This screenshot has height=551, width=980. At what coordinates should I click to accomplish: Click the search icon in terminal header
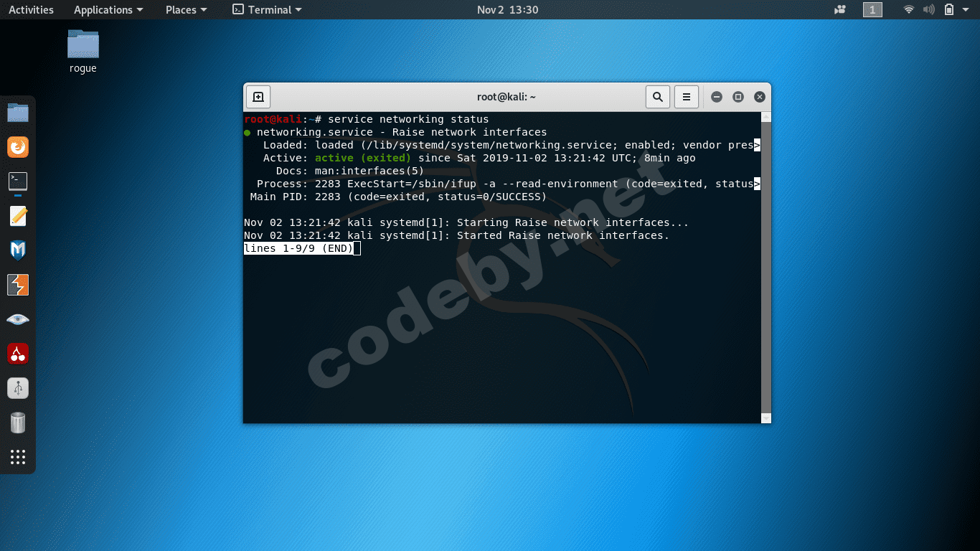pos(657,96)
